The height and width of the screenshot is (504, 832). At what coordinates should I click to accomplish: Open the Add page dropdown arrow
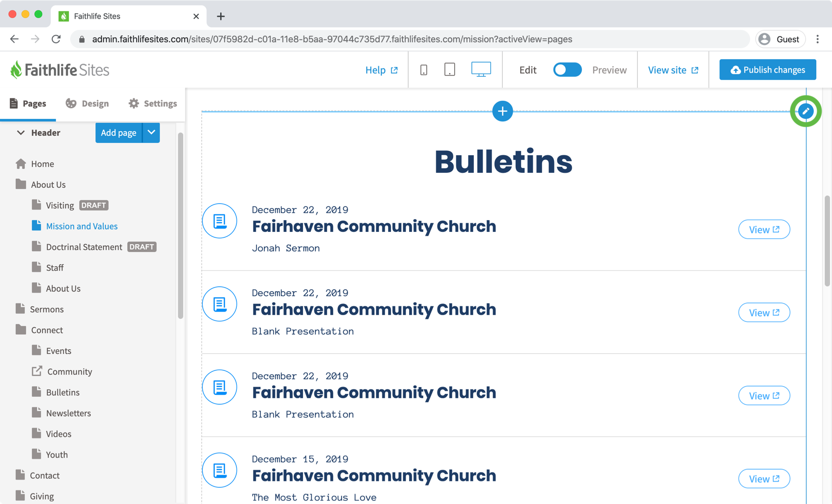(x=151, y=133)
